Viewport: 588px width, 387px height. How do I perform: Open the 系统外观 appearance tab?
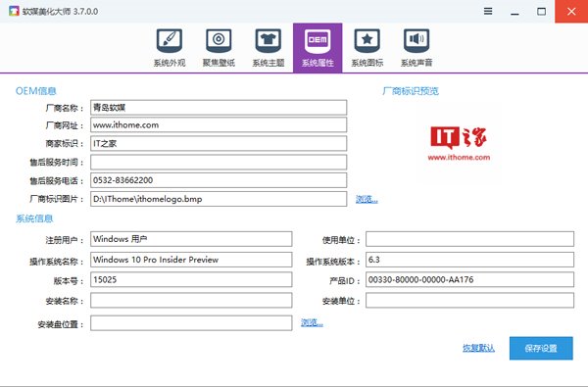[x=170, y=48]
